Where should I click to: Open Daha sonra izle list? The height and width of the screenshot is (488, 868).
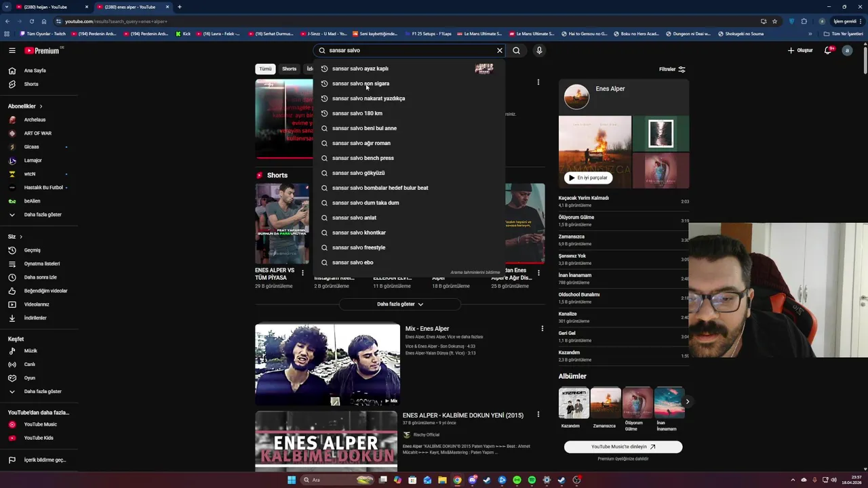(41, 277)
